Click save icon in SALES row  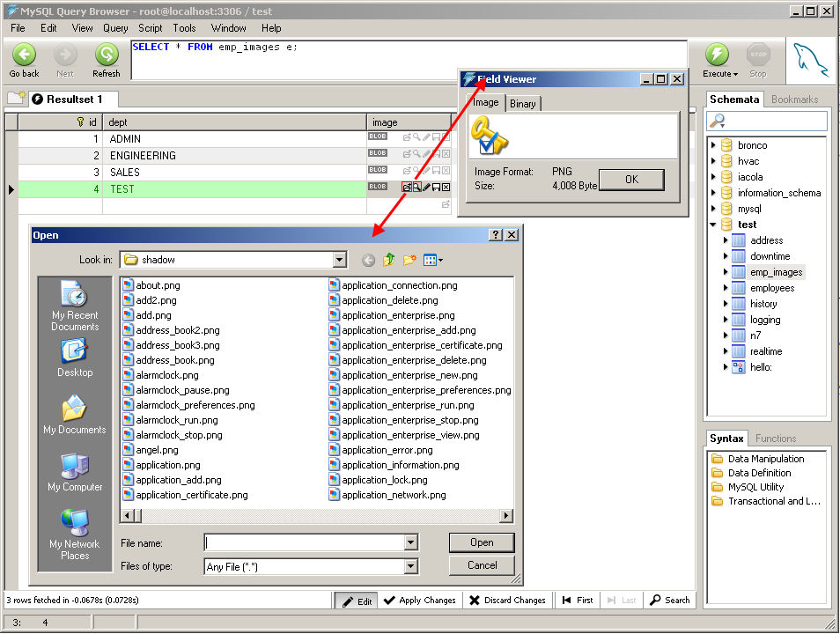pos(436,171)
